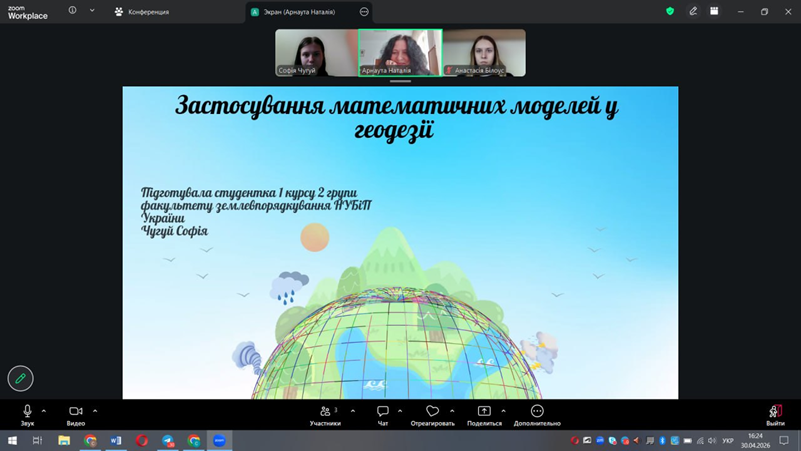Open the annotate pencil icon in title bar
Viewport: 801px width, 451px height.
pyautogui.click(x=693, y=11)
